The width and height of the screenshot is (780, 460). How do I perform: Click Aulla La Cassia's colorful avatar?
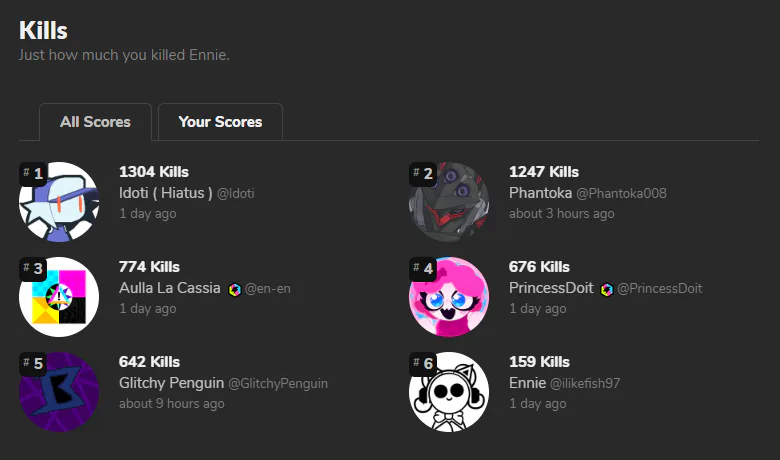(x=59, y=297)
